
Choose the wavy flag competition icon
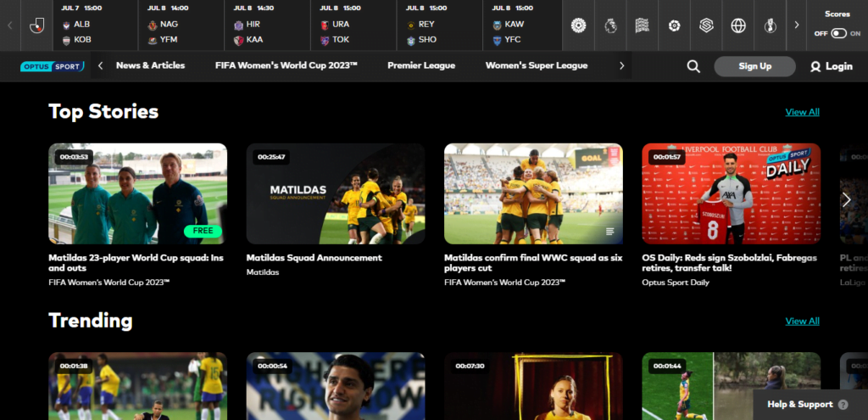point(643,25)
